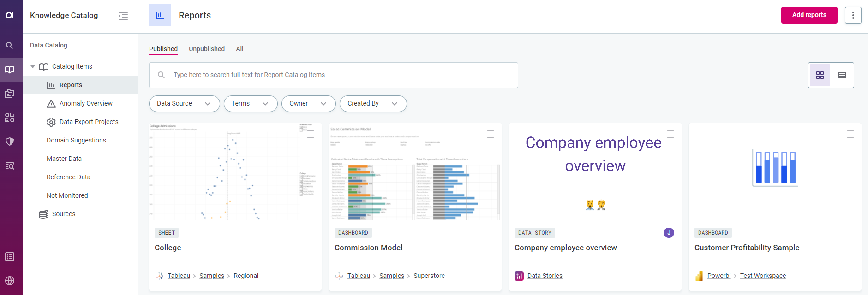868x295 pixels.
Task: Check the Commission Model report card
Action: [x=491, y=134]
